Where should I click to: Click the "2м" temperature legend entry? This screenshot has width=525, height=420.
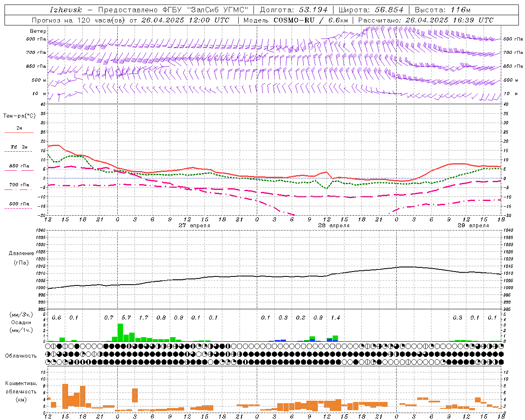(19, 128)
